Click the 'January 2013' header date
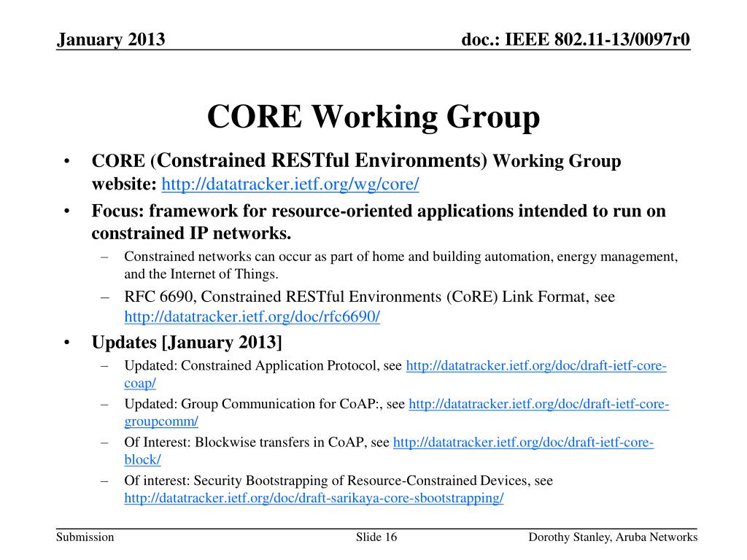Image resolution: width=747 pixels, height=560 pixels. (111, 39)
